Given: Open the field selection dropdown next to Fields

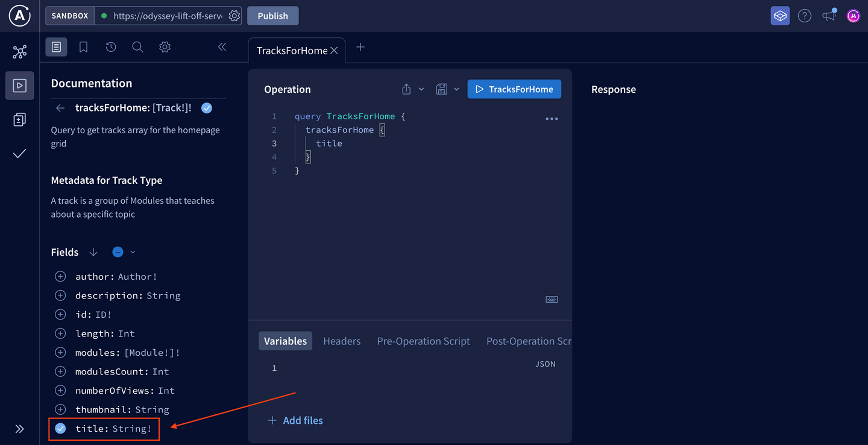Looking at the screenshot, I should pyautogui.click(x=132, y=251).
